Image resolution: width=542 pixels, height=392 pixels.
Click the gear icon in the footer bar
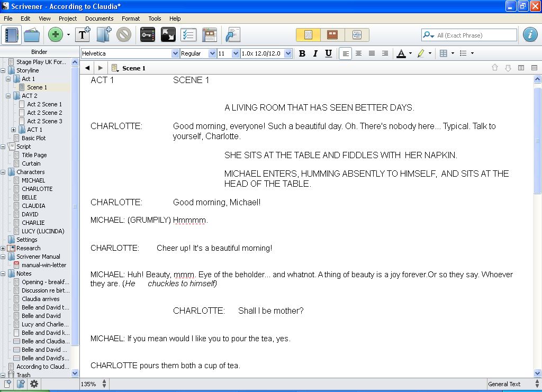(x=34, y=384)
